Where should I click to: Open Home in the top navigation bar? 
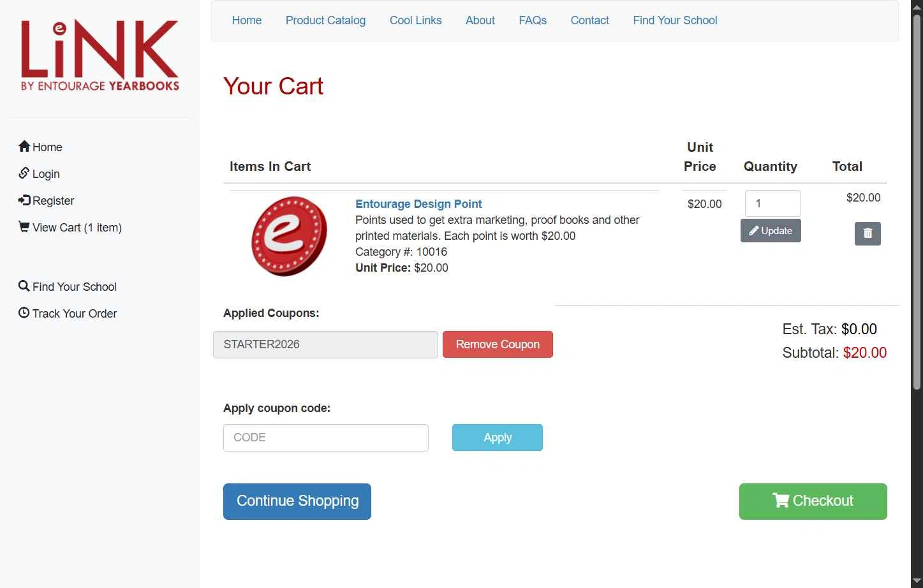[247, 20]
